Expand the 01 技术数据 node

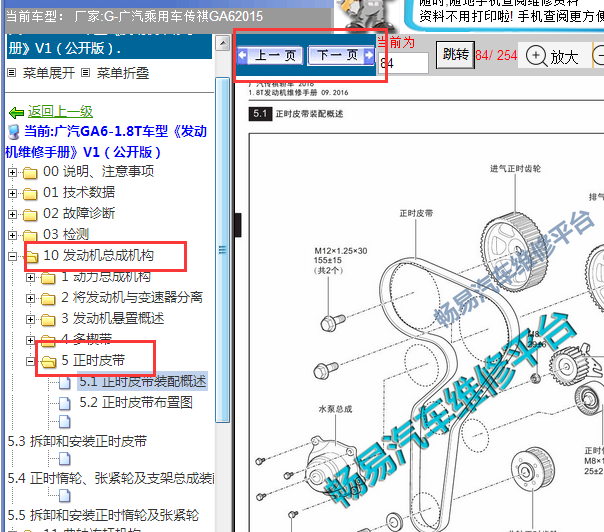(x=12, y=193)
